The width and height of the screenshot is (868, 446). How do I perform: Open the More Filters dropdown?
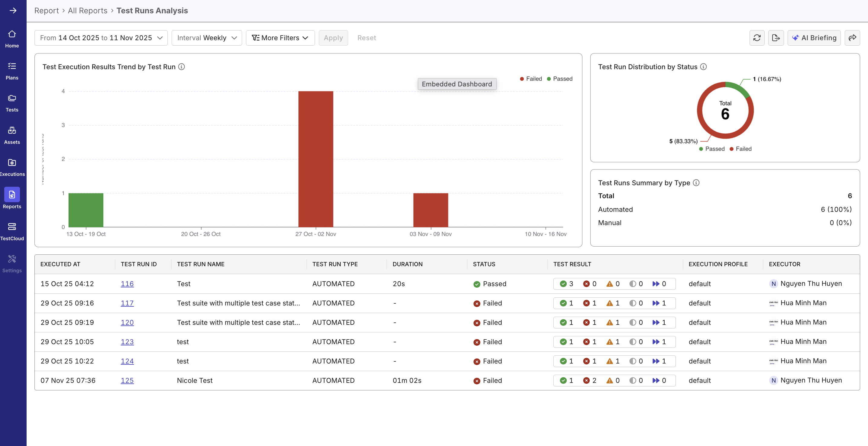pyautogui.click(x=280, y=38)
